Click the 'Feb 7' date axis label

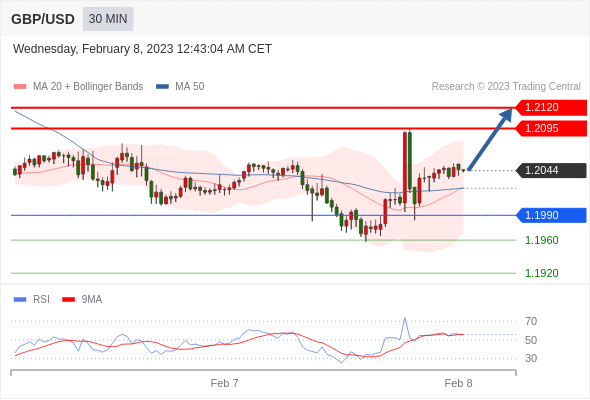(x=224, y=383)
